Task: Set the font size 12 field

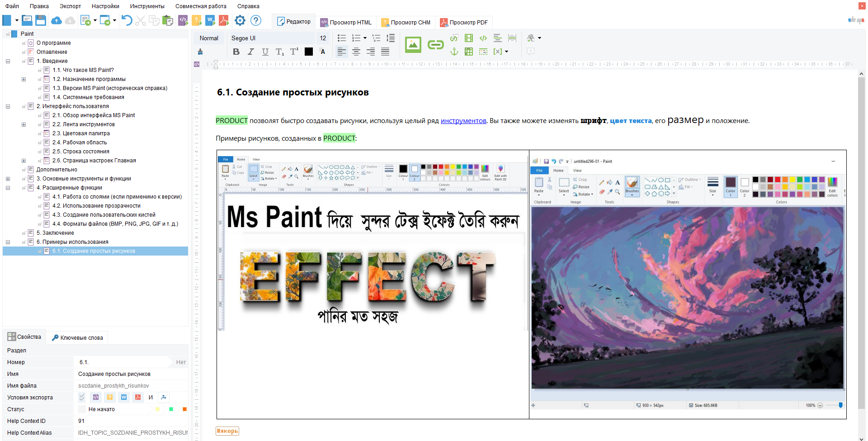Action: [x=323, y=38]
